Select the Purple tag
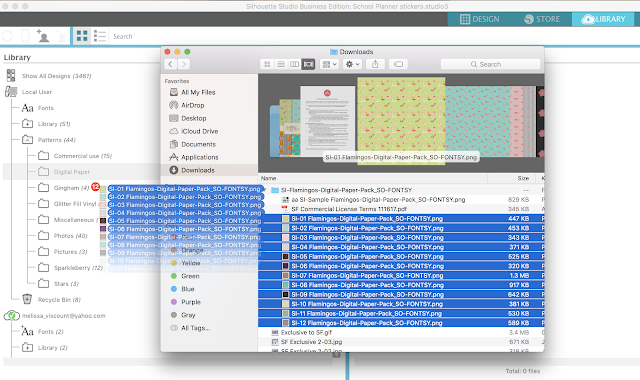The width and height of the screenshot is (640, 380). point(191,302)
